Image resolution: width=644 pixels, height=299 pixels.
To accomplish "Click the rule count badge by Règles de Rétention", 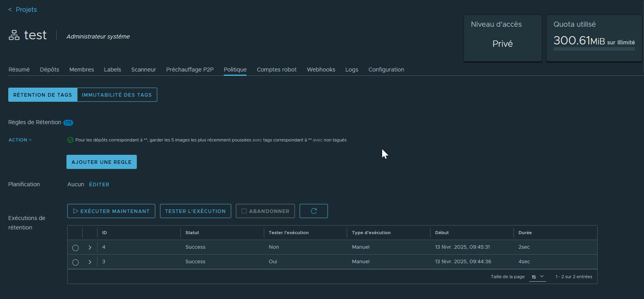I will (x=68, y=123).
